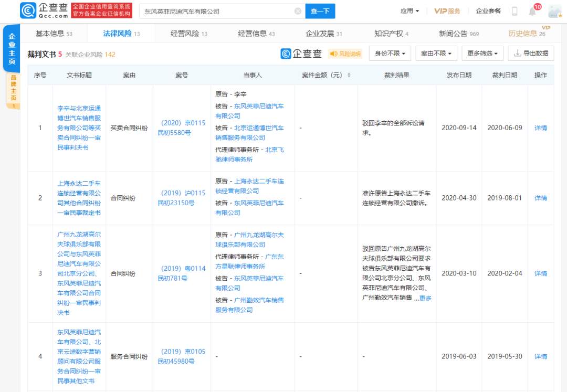Open plaintiff 广州九龙湖高尔夫球俱乐部有限公司 link
This screenshot has height=392, width=567.
point(249,240)
